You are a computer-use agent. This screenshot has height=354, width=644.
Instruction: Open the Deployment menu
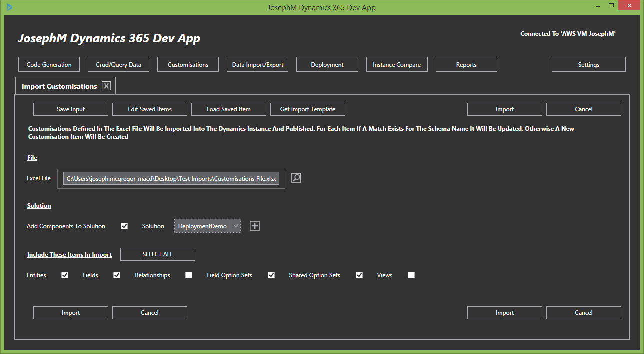327,65
